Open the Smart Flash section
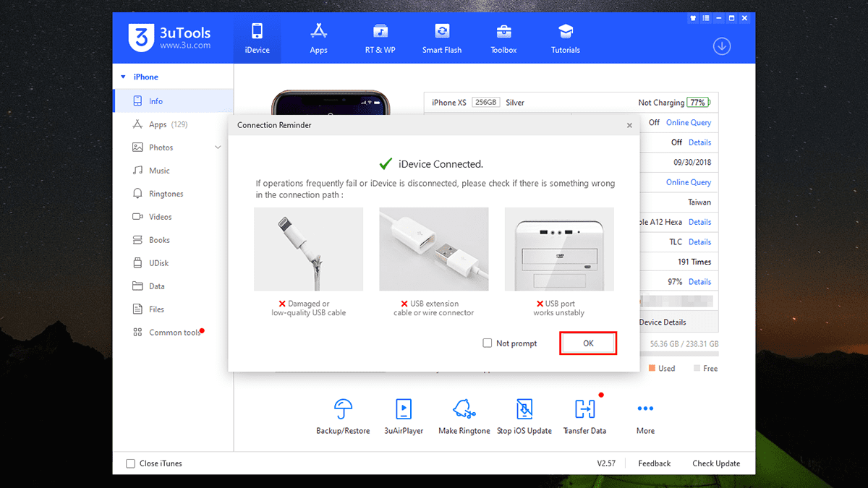 441,38
